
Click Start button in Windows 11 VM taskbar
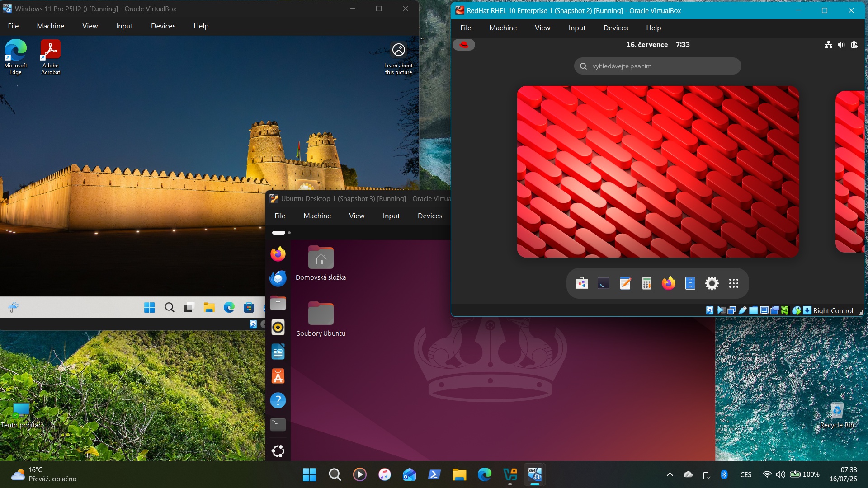point(149,308)
